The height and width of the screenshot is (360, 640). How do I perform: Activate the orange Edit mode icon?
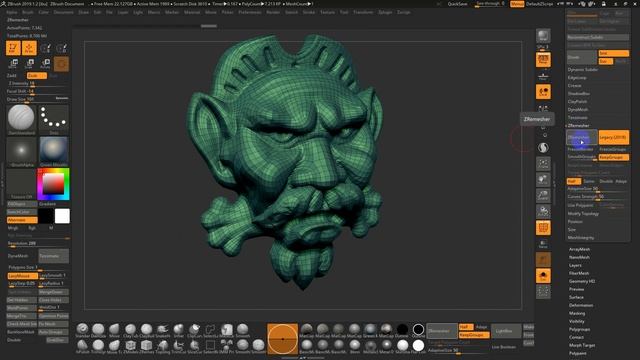tap(13, 48)
